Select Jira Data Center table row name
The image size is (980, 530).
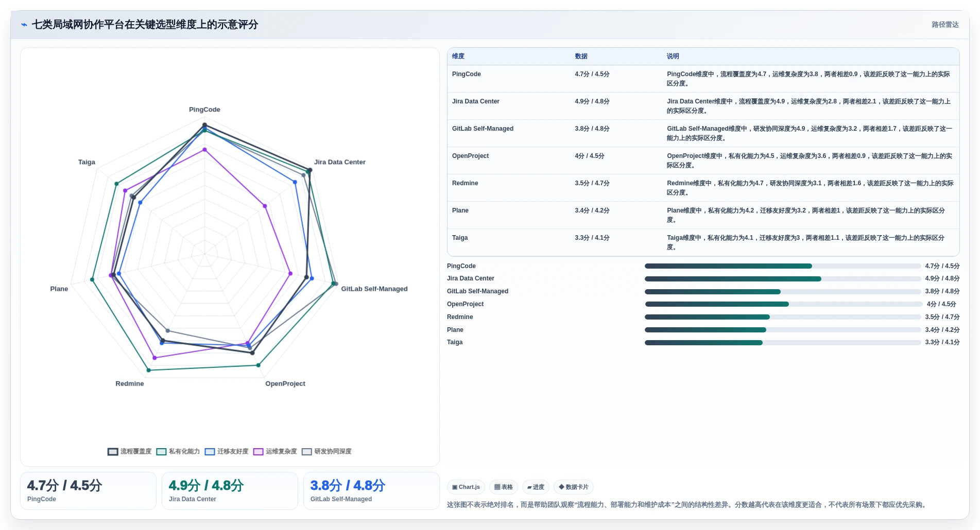coord(476,101)
